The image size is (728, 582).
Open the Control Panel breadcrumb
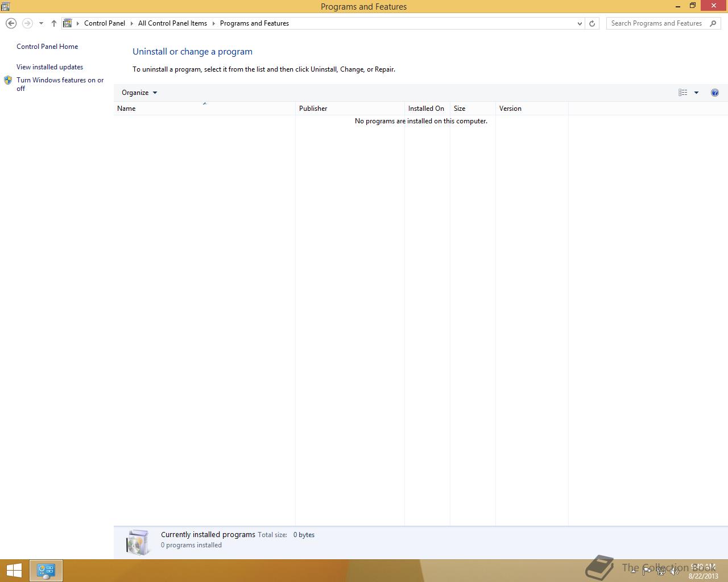[x=105, y=23]
